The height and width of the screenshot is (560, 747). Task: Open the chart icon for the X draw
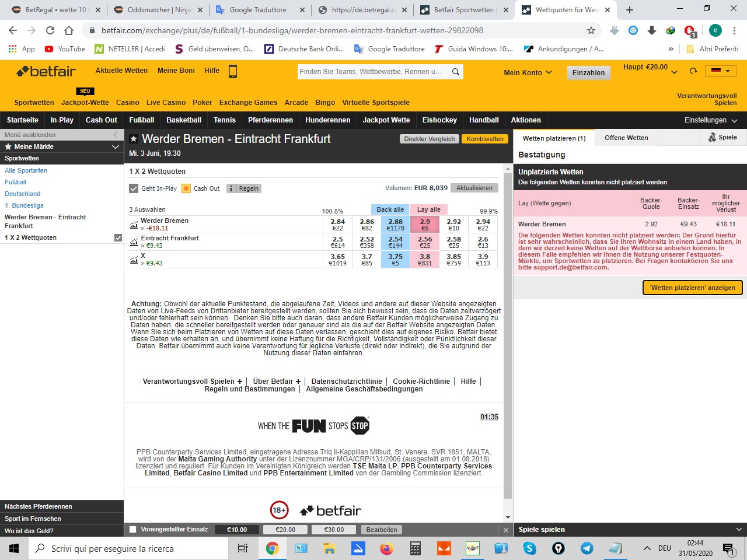pyautogui.click(x=134, y=259)
